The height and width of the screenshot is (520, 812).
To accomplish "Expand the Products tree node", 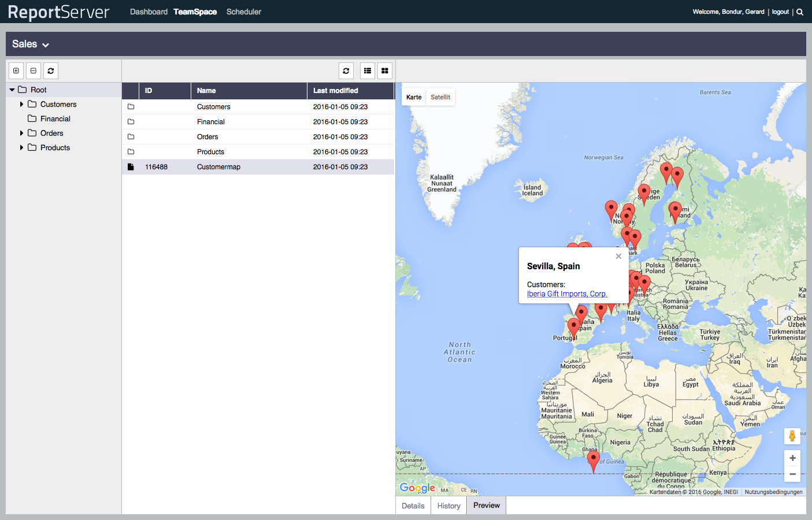I will point(21,147).
